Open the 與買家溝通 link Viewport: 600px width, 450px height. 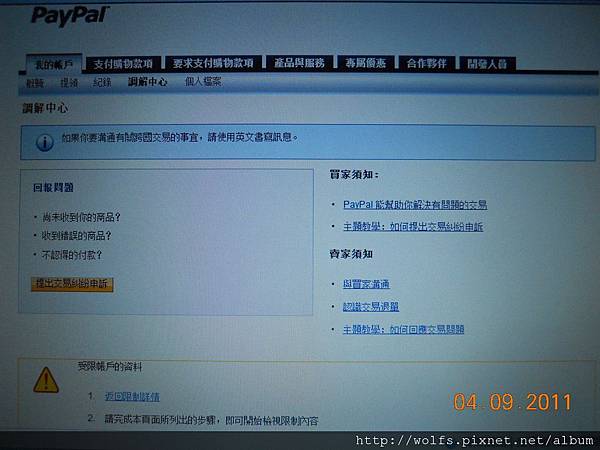click(x=366, y=284)
